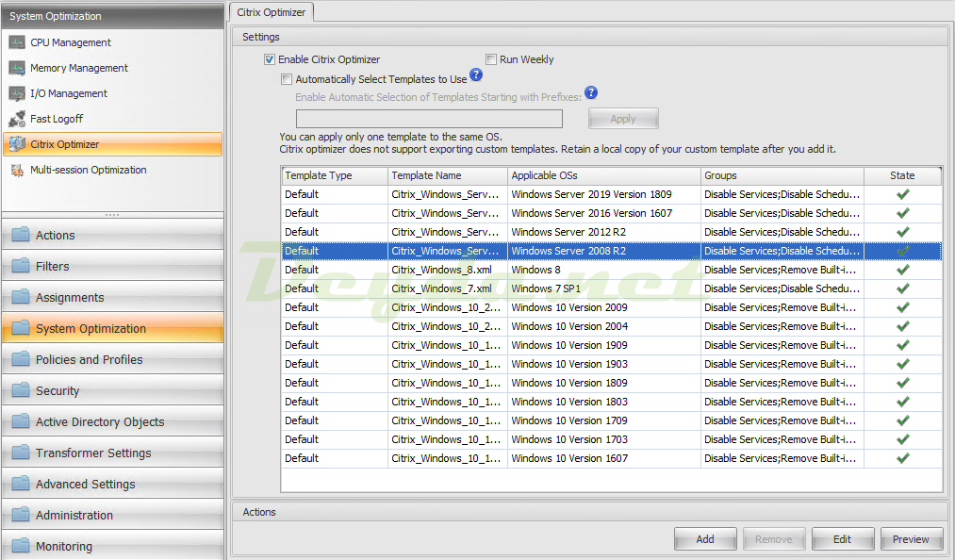The width and height of the screenshot is (955, 560).
Task: Open Multi-session Optimization icon
Action: point(17,170)
